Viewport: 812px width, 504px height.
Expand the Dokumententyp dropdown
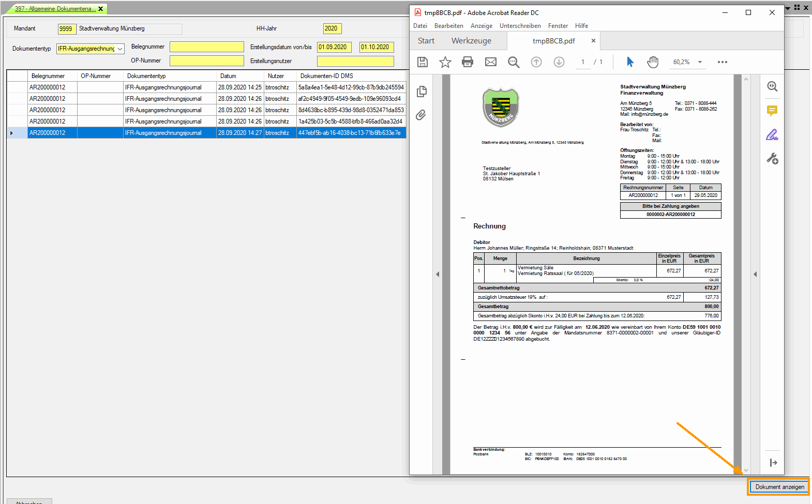click(x=120, y=49)
